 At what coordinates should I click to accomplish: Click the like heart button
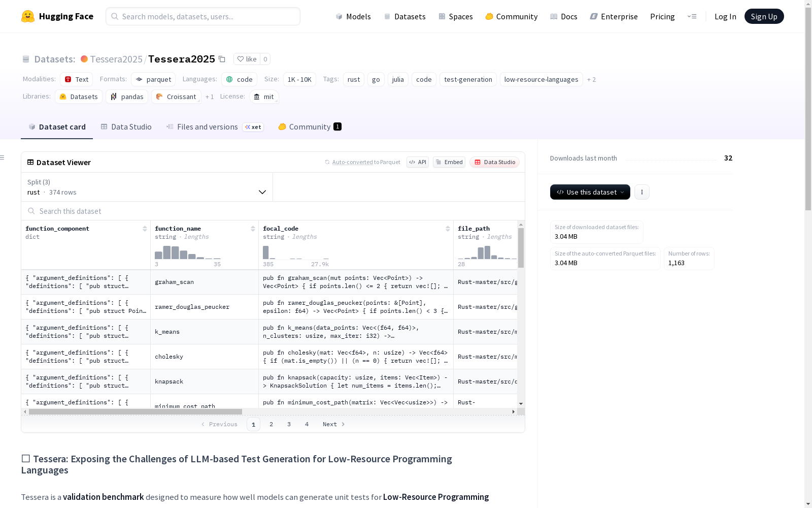tap(247, 59)
